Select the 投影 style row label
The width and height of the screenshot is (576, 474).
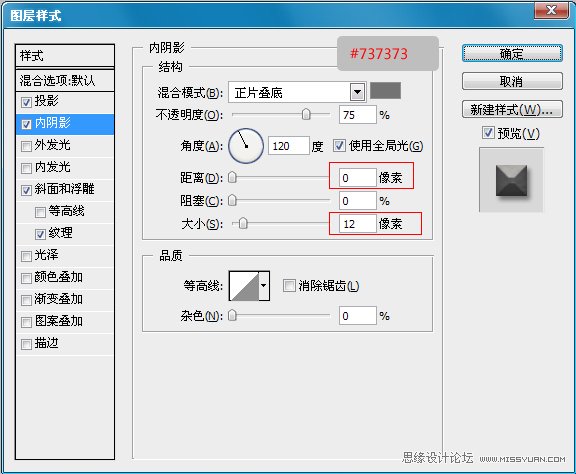46,101
